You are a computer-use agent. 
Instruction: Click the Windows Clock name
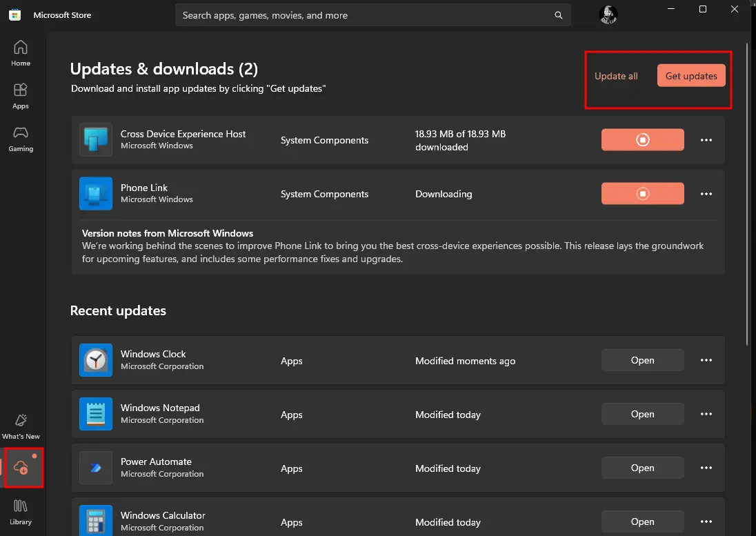click(x=153, y=354)
